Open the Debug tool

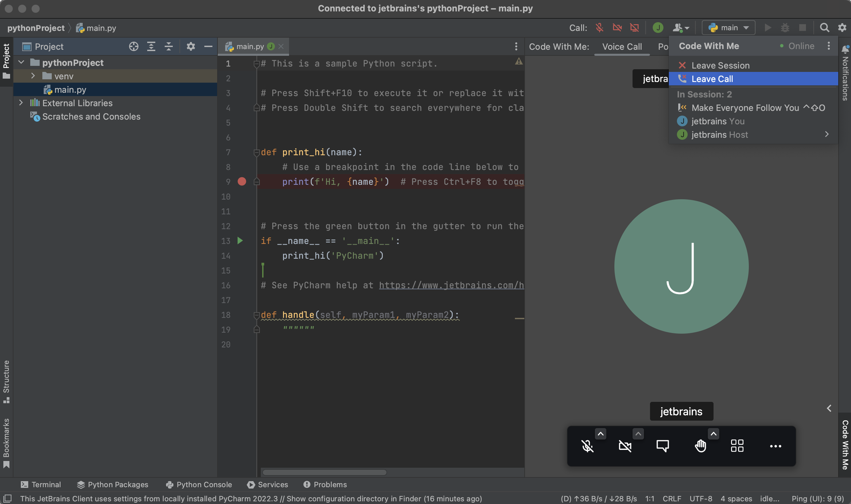pyautogui.click(x=785, y=28)
